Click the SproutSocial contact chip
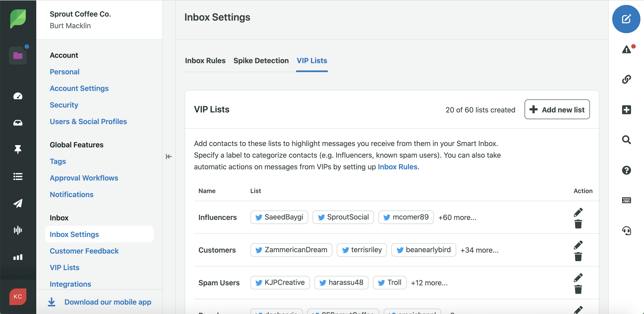Image resolution: width=644 pixels, height=314 pixels. pos(343,217)
